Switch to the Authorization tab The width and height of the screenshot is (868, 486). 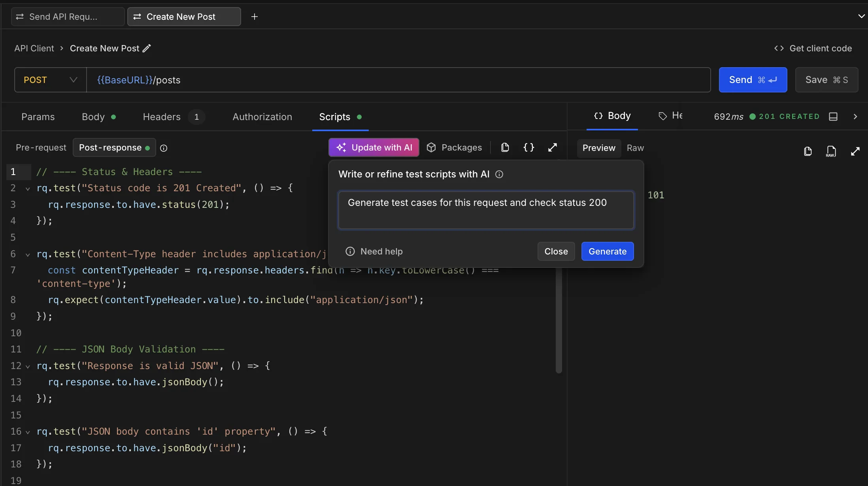[262, 117]
